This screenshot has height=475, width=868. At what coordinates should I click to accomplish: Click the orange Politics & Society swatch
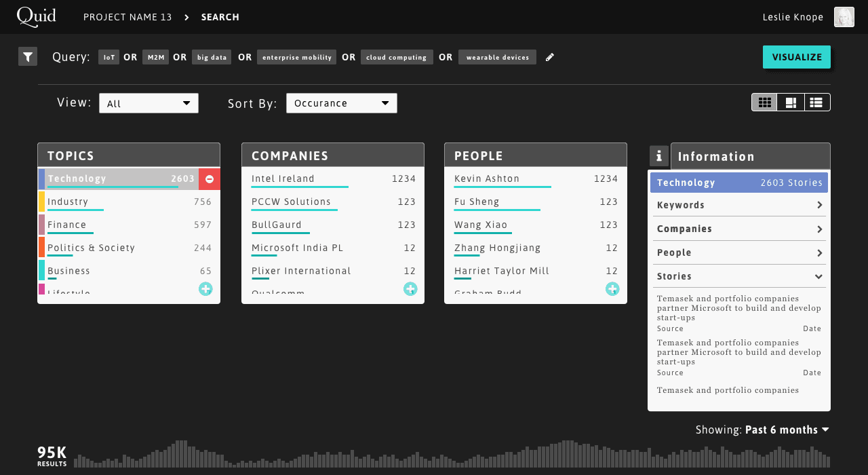[41, 247]
